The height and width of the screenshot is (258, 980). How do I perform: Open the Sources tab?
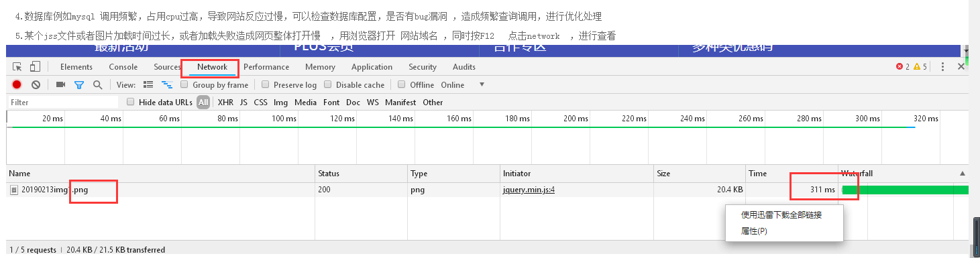point(167,67)
